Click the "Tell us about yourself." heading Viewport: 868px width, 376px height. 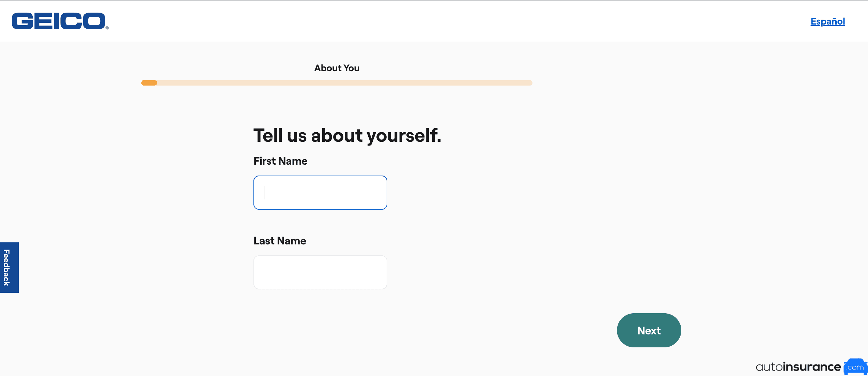pyautogui.click(x=347, y=135)
